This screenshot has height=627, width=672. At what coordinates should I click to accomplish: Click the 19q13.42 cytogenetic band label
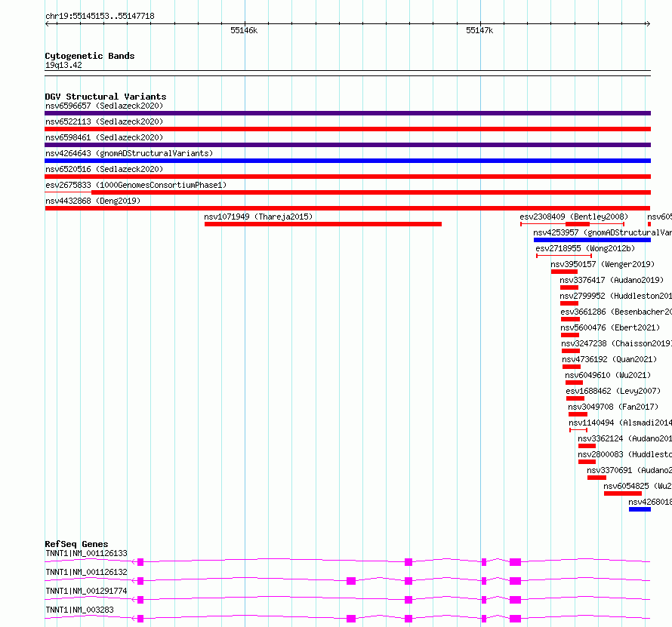tap(63, 65)
